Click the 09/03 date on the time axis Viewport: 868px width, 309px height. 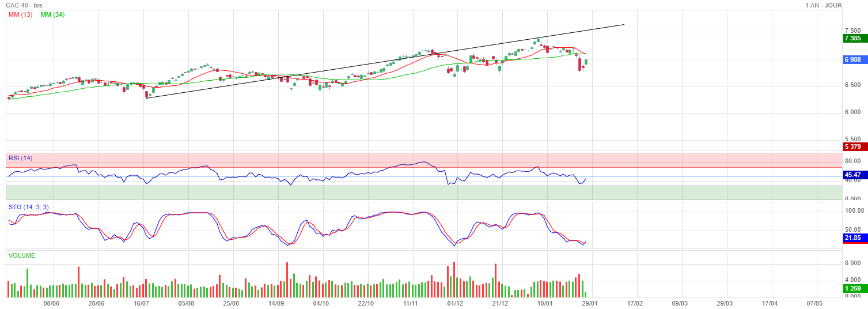point(680,303)
